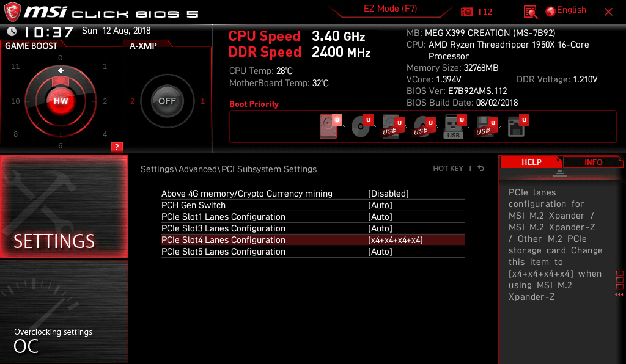Click the Boot Priority heading
Screen dimensions: 626x364
[254, 104]
